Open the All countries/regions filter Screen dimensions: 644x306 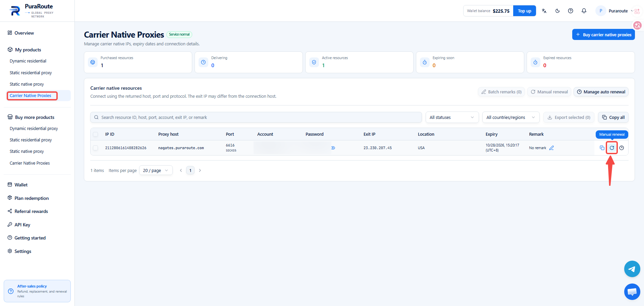511,117
